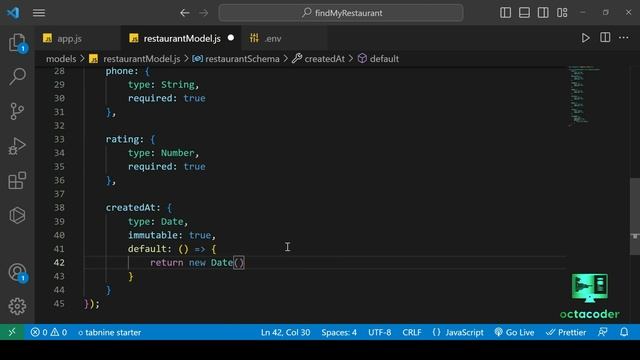Open the Extensions view

click(17, 180)
